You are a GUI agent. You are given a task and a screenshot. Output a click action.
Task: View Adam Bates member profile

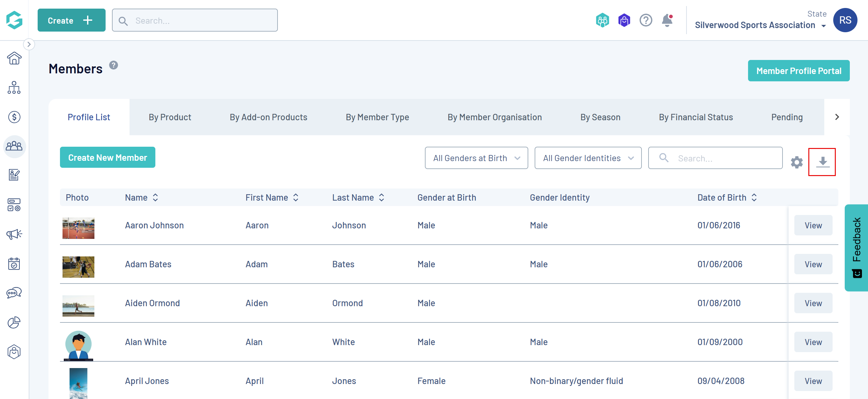(x=813, y=264)
